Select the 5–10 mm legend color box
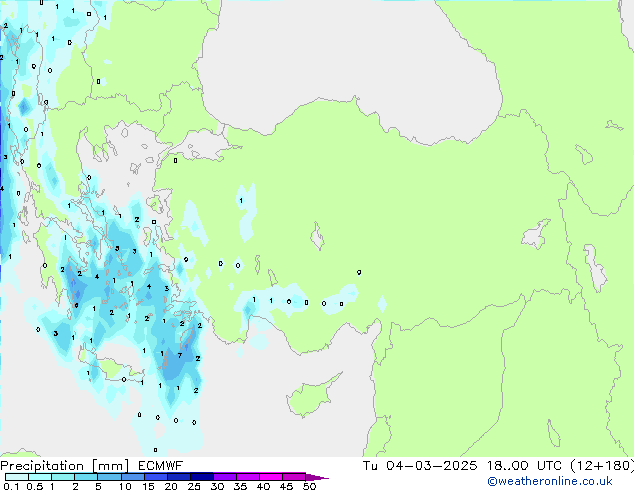The width and height of the screenshot is (634, 490). tap(109, 477)
